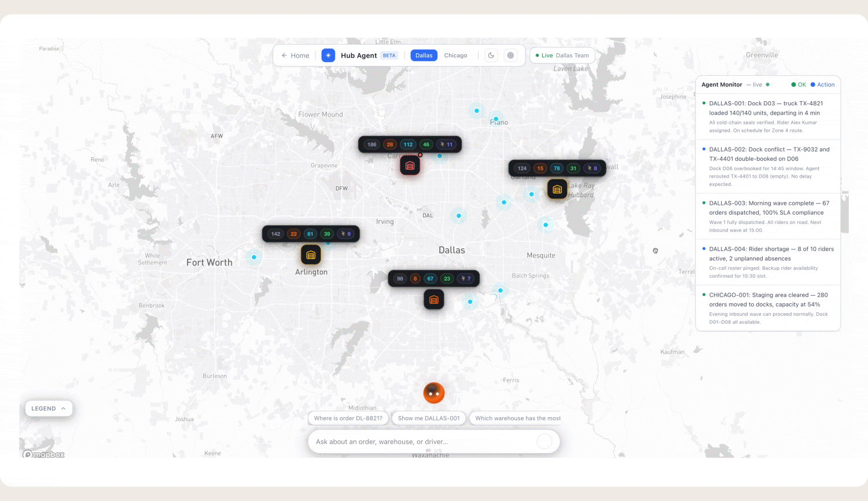Click the orange 28 badge on Carrollton warehouse
This screenshot has width=868, height=501.
point(390,145)
